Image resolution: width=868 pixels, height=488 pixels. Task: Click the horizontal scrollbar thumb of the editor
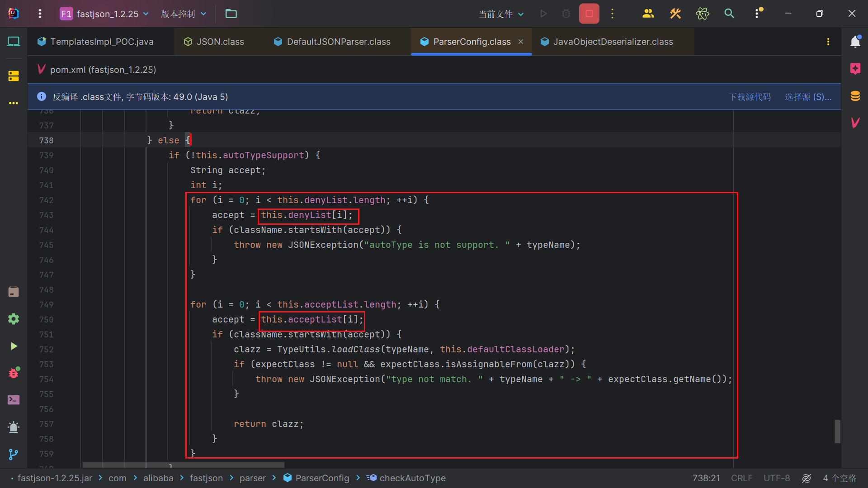[183, 465]
